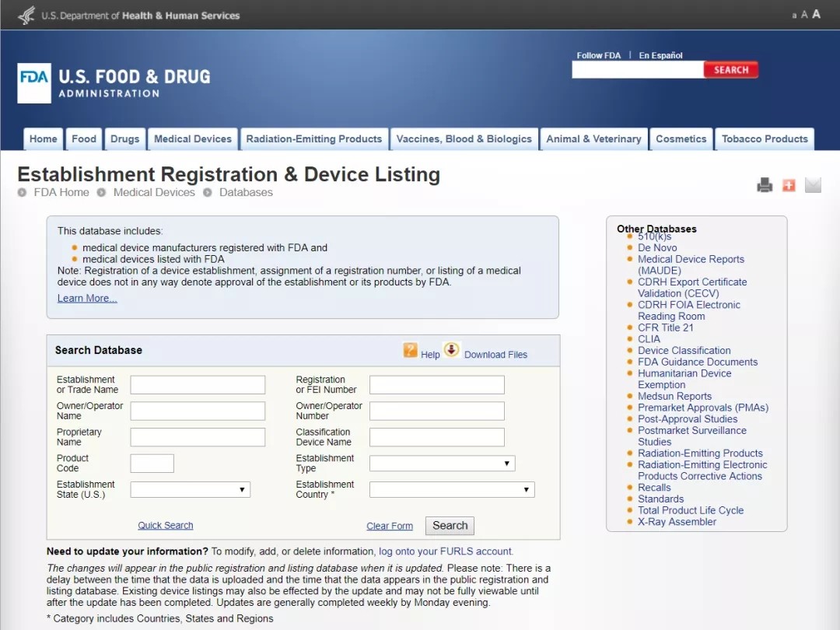Click the red plus share icon
The width and height of the screenshot is (840, 630).
(789, 185)
